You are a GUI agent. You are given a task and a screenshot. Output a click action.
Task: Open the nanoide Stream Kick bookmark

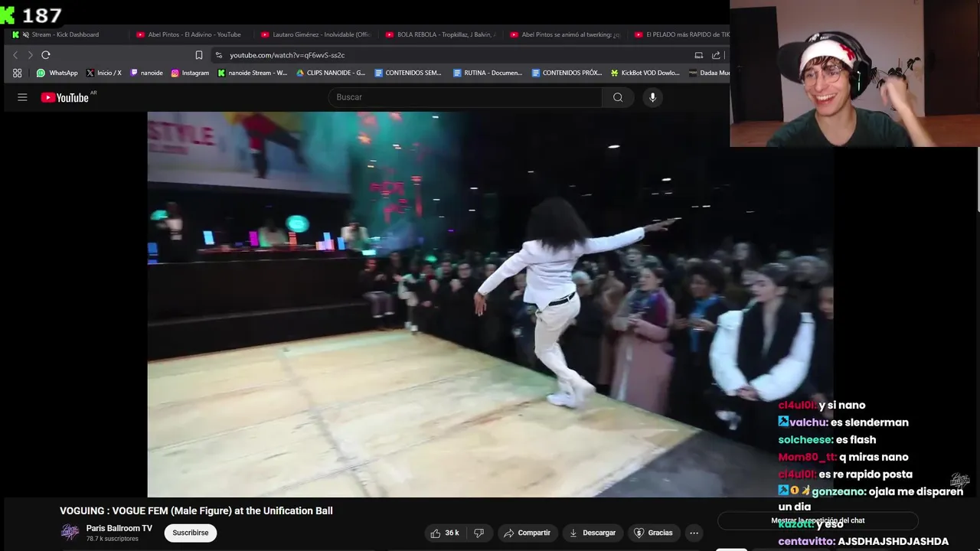coord(253,73)
